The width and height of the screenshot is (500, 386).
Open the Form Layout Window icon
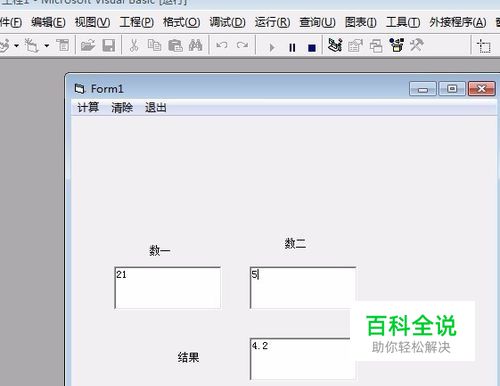pos(376,45)
